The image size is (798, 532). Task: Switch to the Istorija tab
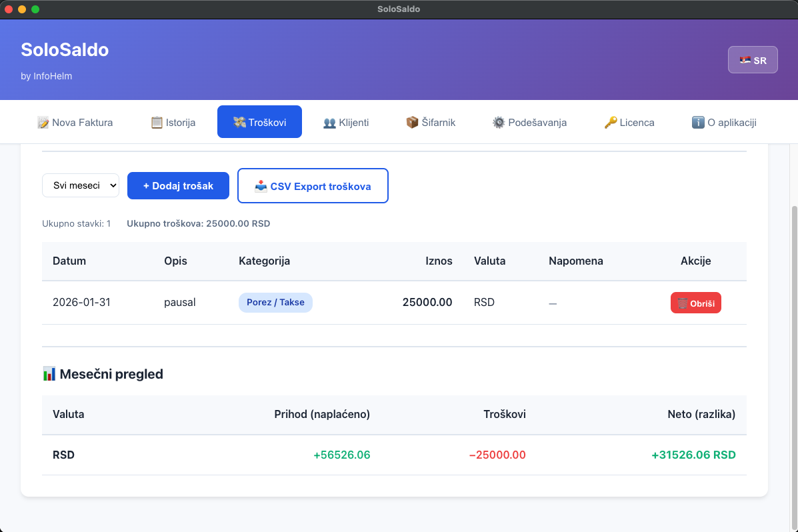coord(173,123)
